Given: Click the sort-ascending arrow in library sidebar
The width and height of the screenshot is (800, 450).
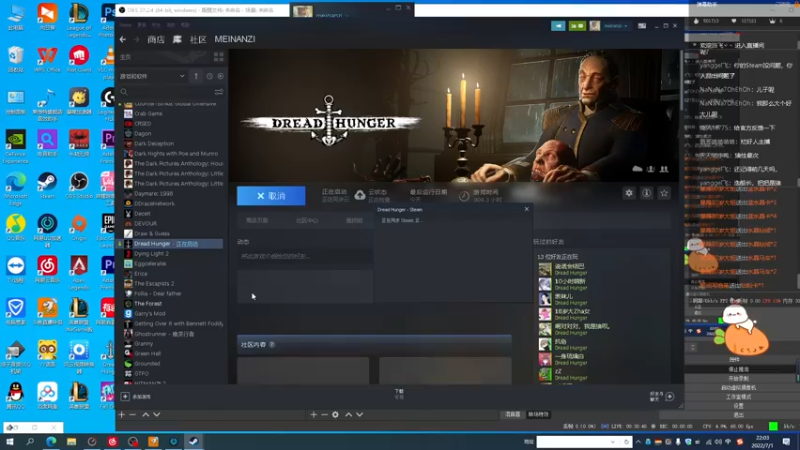Looking at the screenshot, I should (196, 76).
